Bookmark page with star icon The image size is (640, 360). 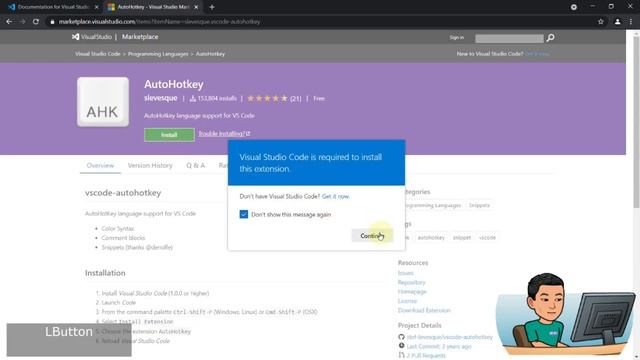click(x=600, y=22)
